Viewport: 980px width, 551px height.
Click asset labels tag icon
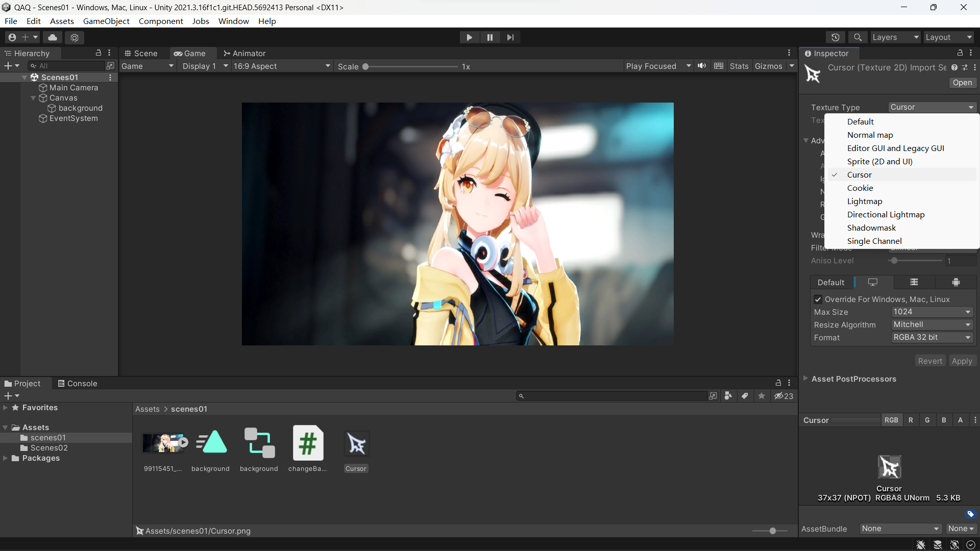point(970,514)
